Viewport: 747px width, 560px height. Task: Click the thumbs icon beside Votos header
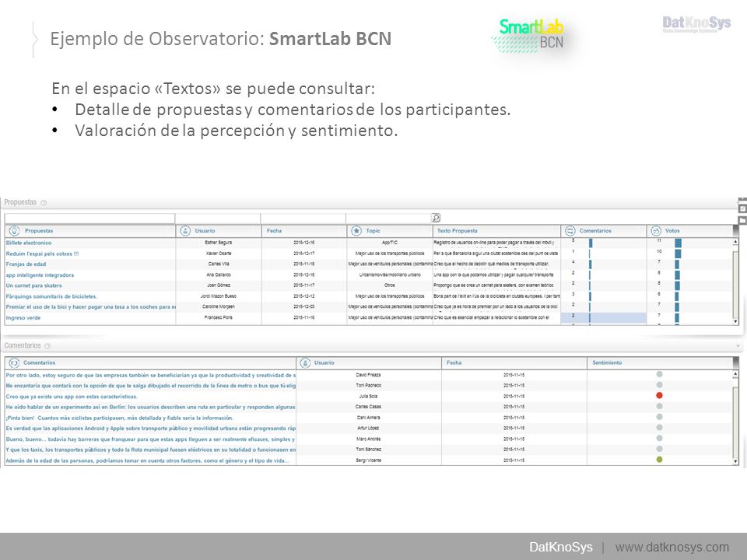coord(655,231)
